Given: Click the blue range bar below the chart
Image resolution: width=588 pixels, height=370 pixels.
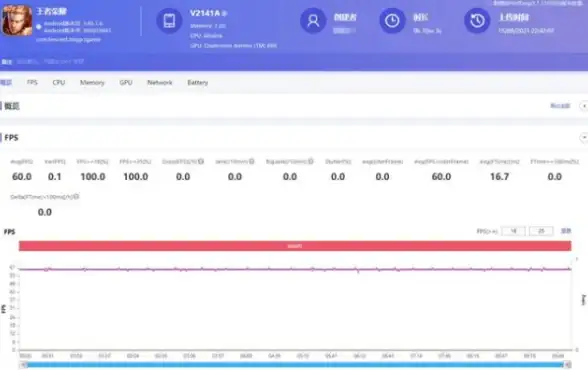Looking at the screenshot, I should point(296,364).
